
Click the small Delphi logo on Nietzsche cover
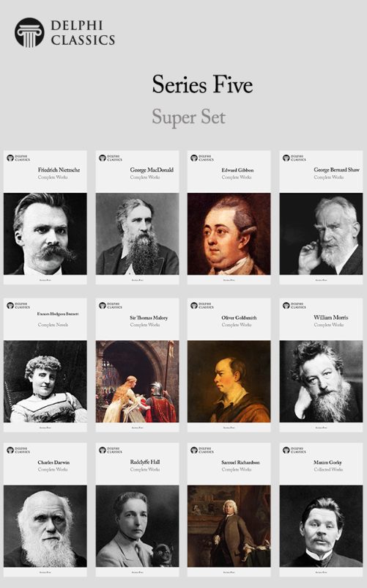click(x=10, y=158)
